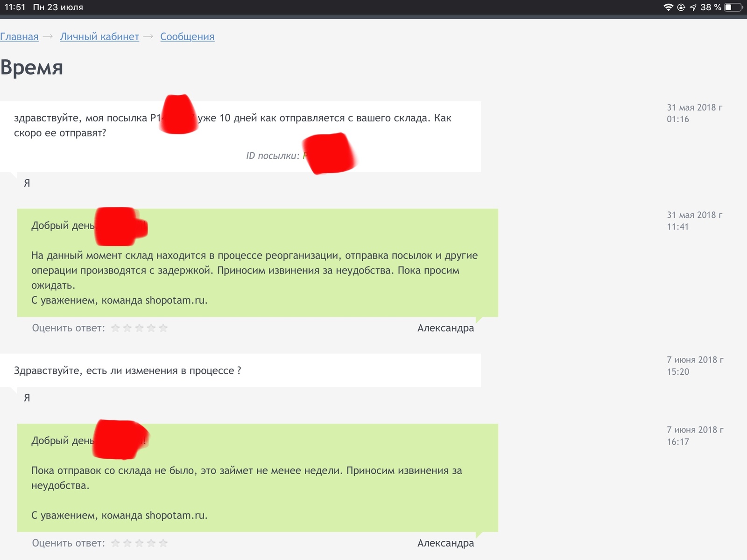The image size is (747, 560).
Task: Give 31 мая reply two stars
Action: pos(127,328)
